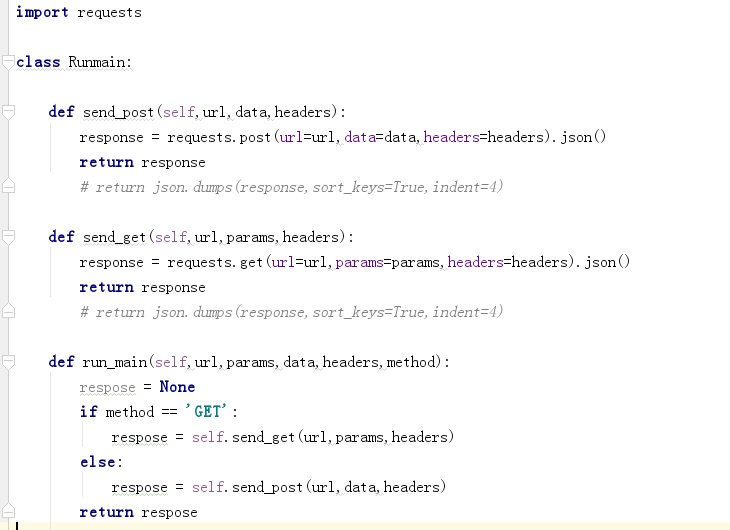Click 'return response' inside send_get
Viewport: 730px width, 530px height.
pyautogui.click(x=142, y=287)
